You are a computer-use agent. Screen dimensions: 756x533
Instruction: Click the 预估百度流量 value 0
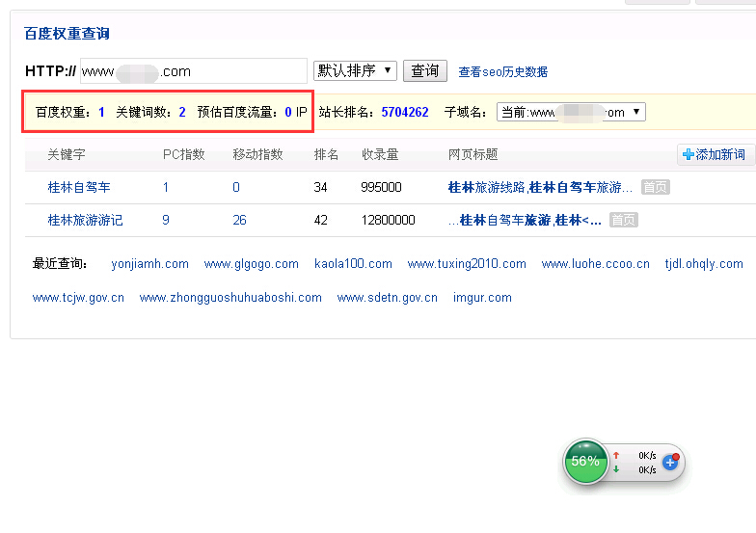pyautogui.click(x=287, y=112)
